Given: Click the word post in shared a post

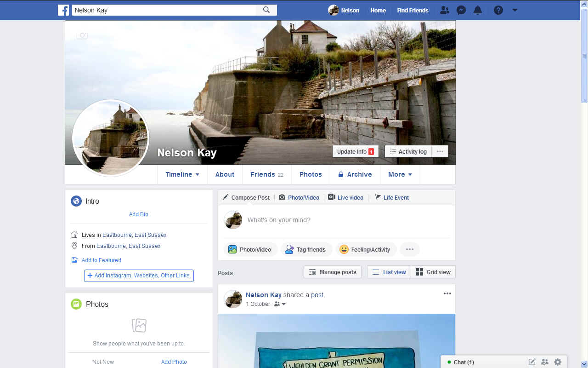Looking at the screenshot, I should 317,295.
